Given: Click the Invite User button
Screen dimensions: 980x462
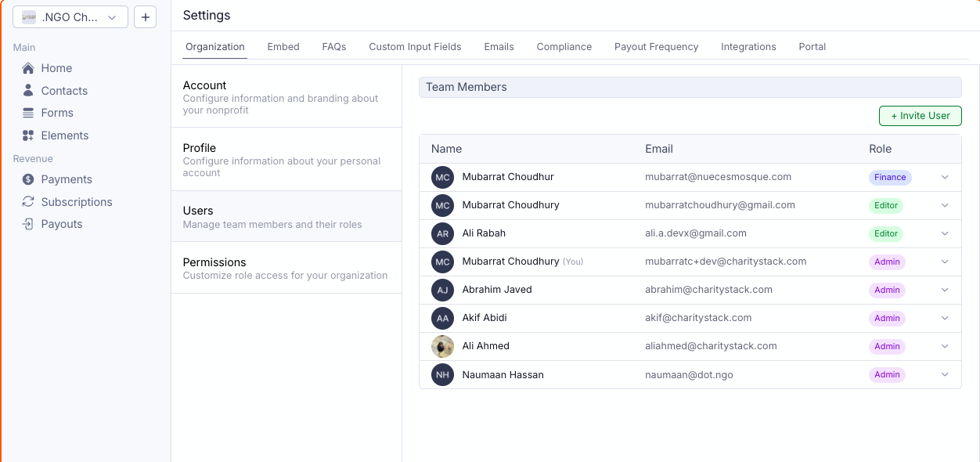Looking at the screenshot, I should pos(920,116).
